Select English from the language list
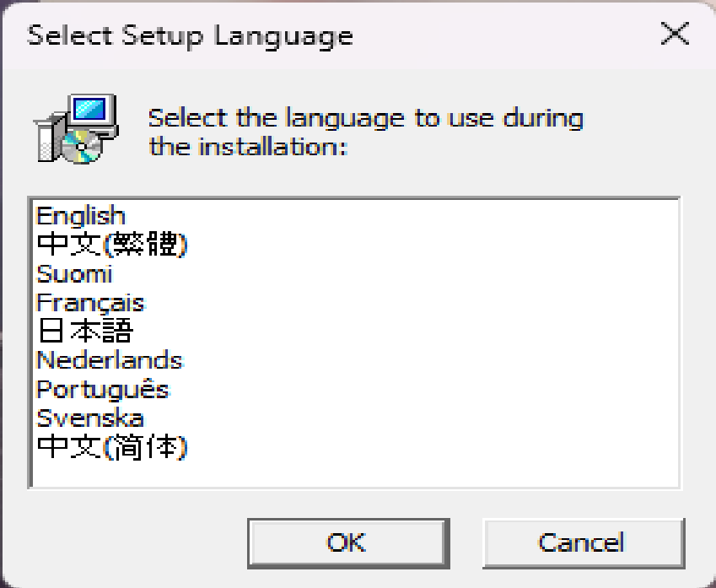Image resolution: width=716 pixels, height=588 pixels. 81,216
